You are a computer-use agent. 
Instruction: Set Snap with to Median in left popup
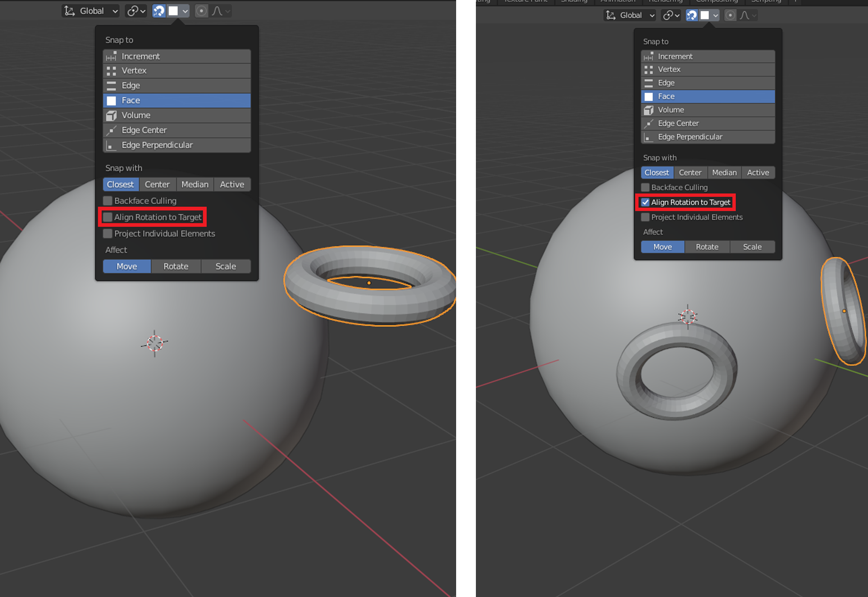point(195,185)
